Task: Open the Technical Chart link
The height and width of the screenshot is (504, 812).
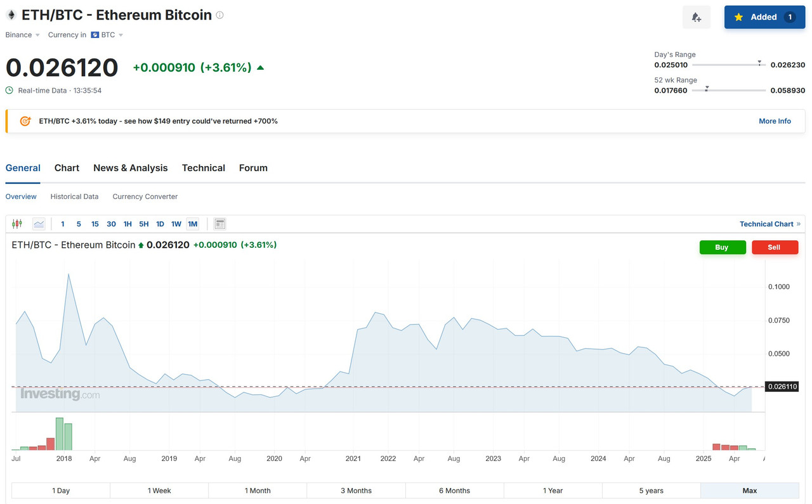Action: [769, 224]
